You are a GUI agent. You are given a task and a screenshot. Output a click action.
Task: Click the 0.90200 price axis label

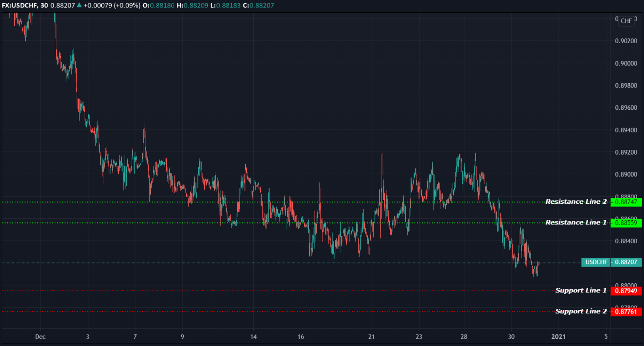[626, 41]
